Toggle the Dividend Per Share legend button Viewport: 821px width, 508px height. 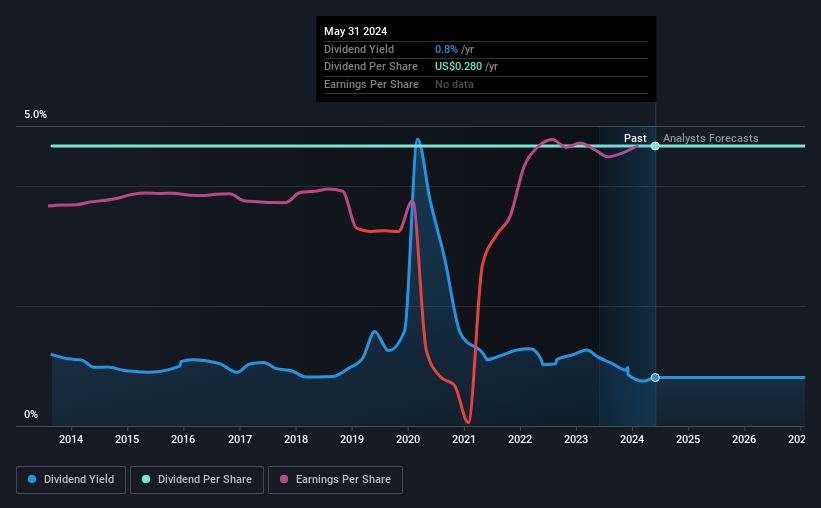(x=197, y=479)
